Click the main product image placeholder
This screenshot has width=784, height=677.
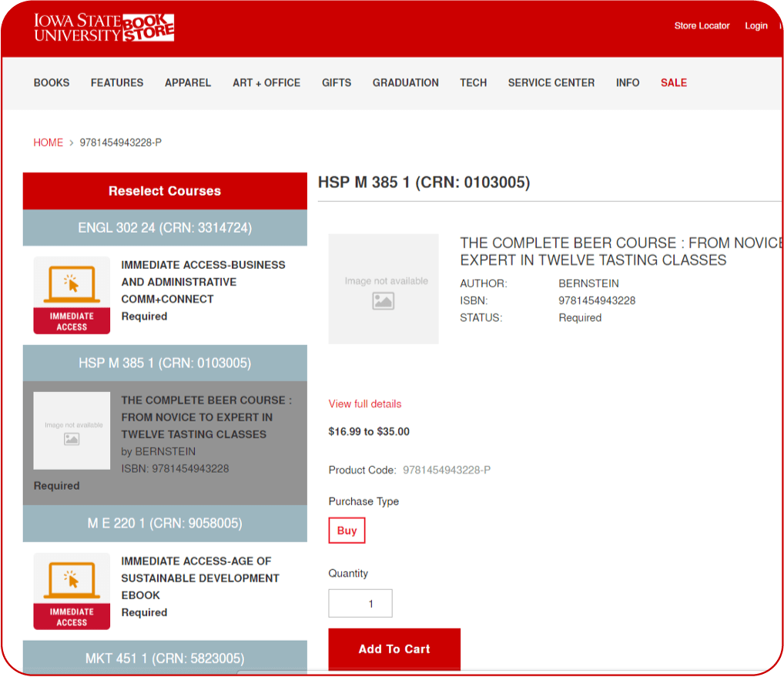point(384,289)
